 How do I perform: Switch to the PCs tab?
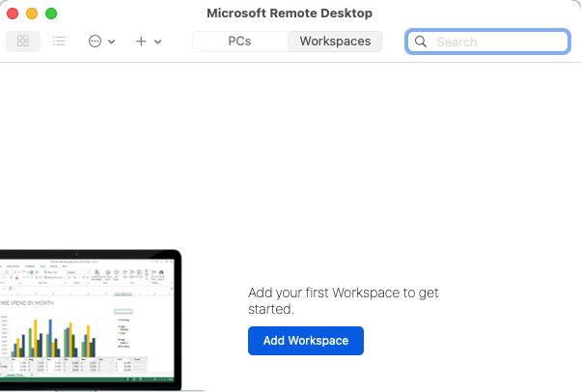[239, 42]
